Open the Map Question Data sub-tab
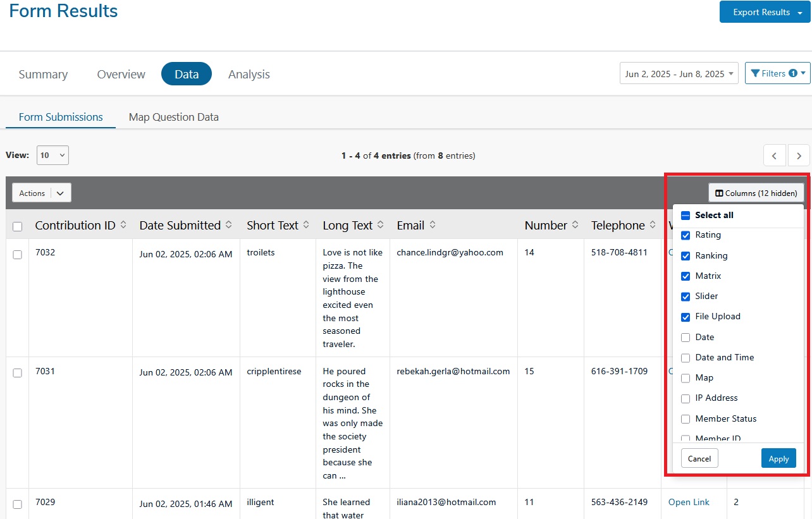The width and height of the screenshot is (812, 519). click(x=174, y=117)
